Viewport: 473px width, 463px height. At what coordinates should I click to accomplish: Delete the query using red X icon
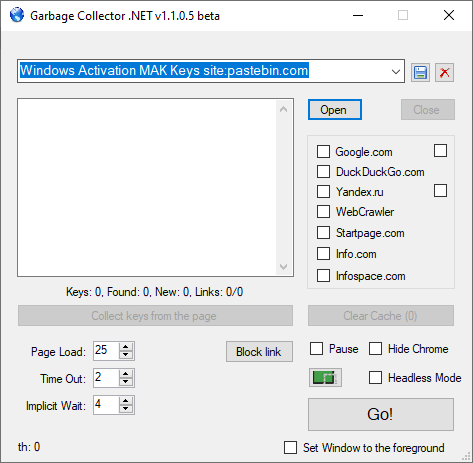click(444, 72)
